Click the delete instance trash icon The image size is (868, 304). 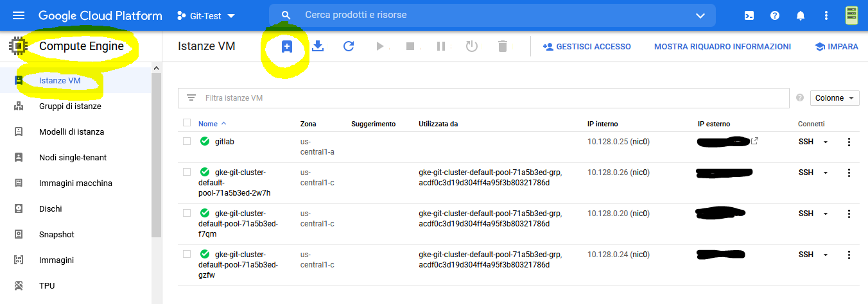pos(503,46)
